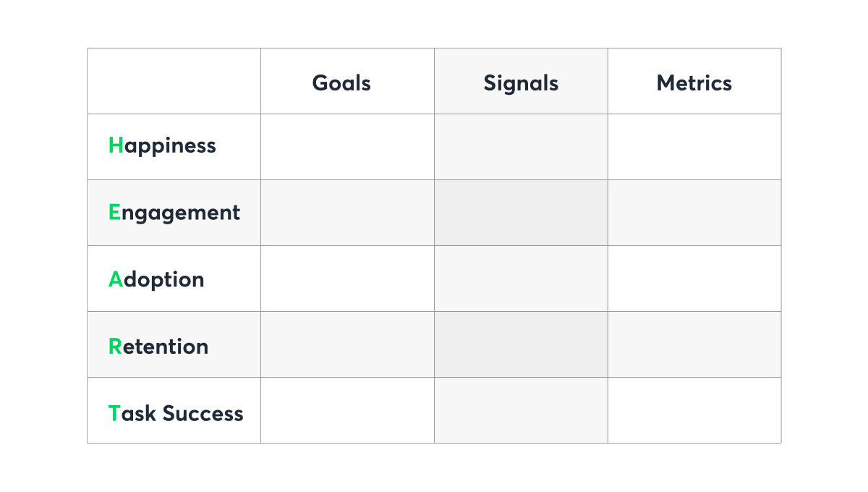Click the Goals column header

[x=341, y=82]
